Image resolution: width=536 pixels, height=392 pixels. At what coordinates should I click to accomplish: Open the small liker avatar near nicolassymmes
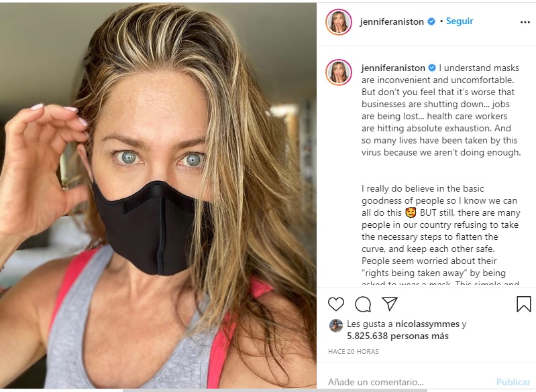335,326
